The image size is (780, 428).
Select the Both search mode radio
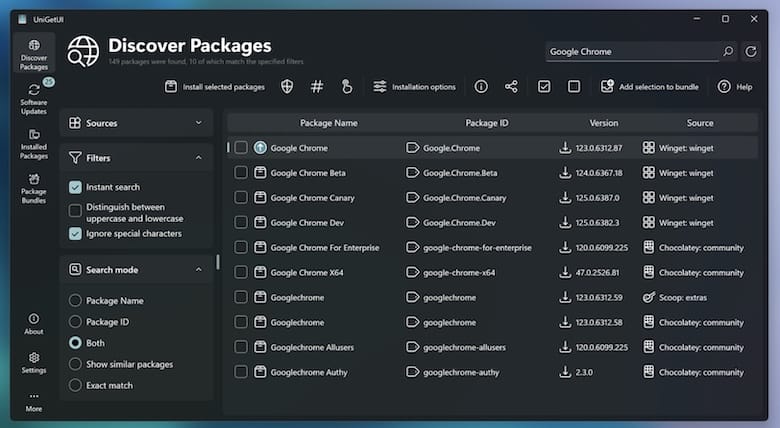pos(75,343)
